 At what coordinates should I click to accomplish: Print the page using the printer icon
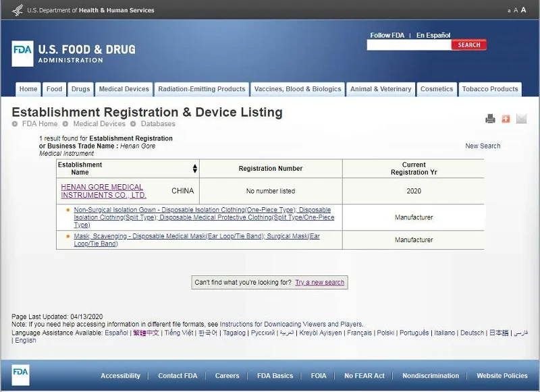[490, 119]
